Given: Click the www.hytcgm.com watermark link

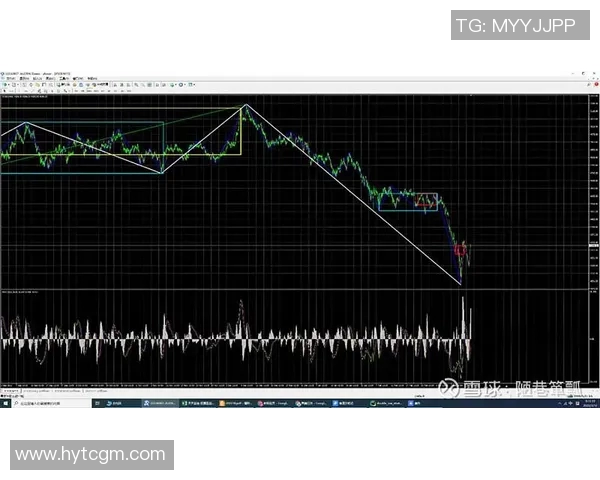Looking at the screenshot, I should coord(90,454).
